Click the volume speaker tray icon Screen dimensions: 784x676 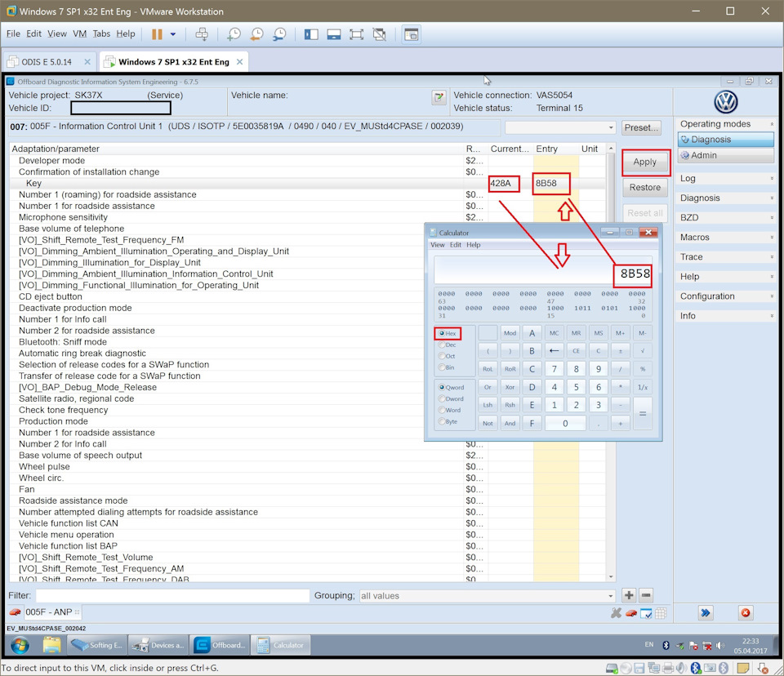point(720,645)
